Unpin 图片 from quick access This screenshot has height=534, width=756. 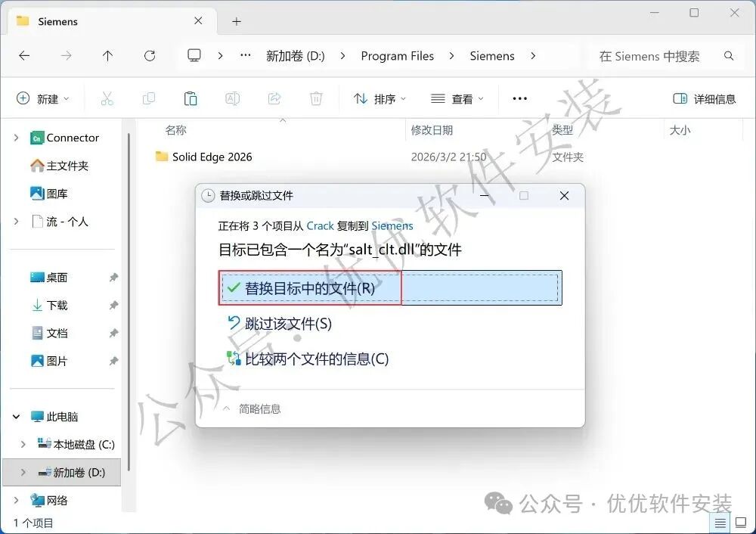coord(113,361)
